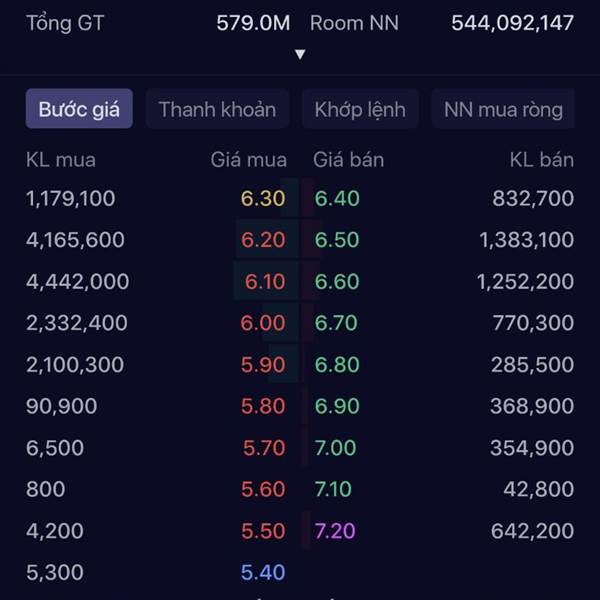600x600 pixels.
Task: Tap the Room NN value 544,092,147
Action: [513, 23]
